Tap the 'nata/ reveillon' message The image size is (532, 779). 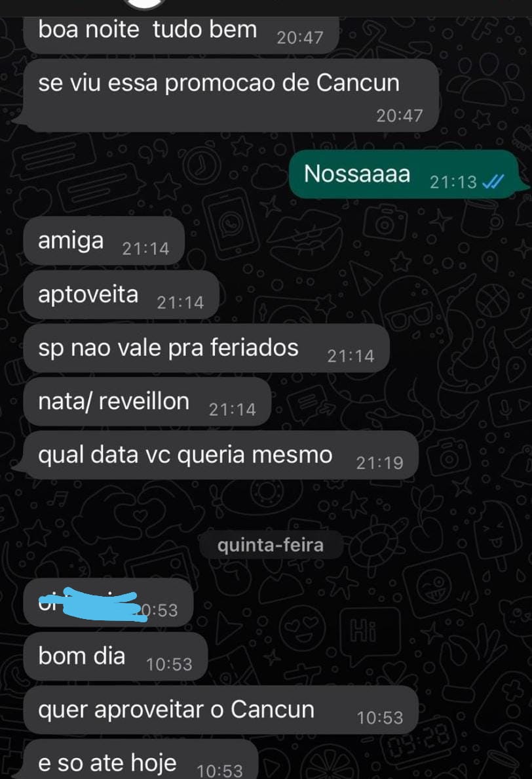pos(147,402)
